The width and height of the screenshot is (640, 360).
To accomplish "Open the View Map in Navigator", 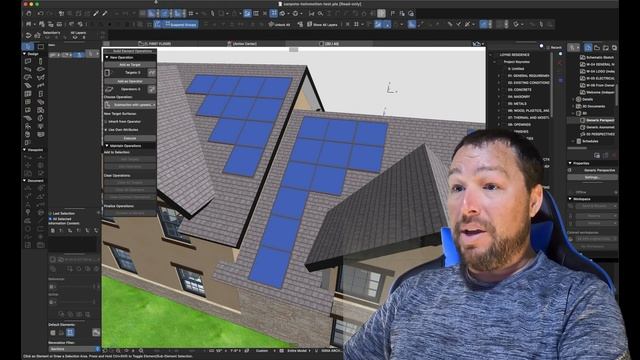I will click(597, 48).
